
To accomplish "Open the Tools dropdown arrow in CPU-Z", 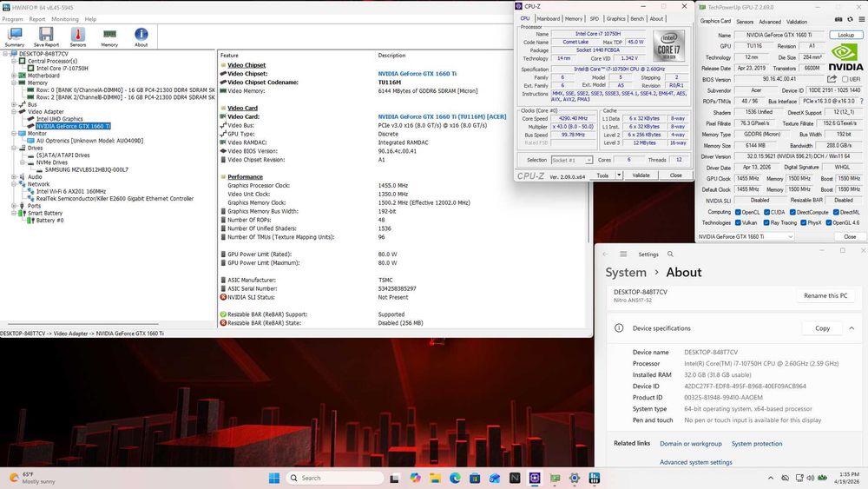I will click(619, 175).
